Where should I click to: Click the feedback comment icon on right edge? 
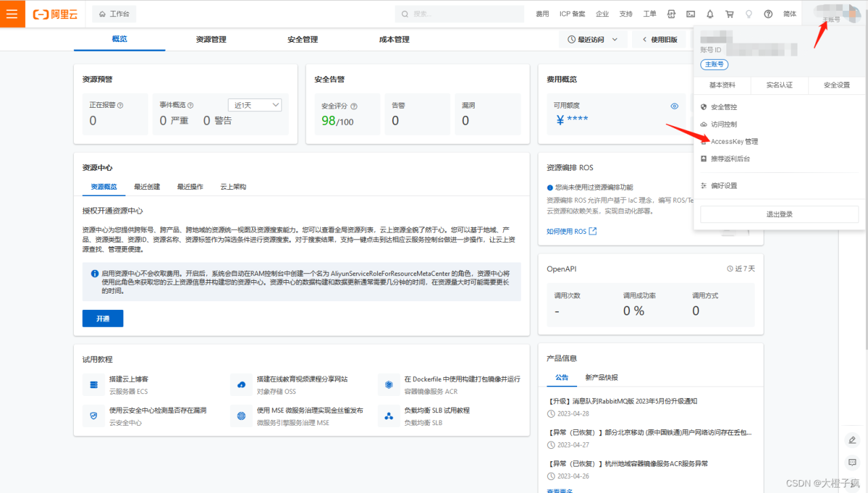pos(852,462)
